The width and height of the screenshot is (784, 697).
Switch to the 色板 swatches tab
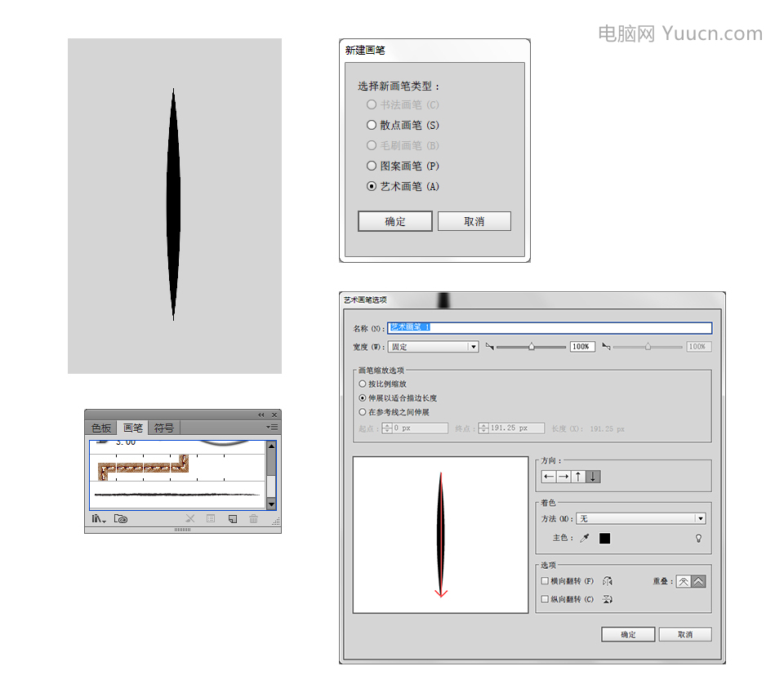pyautogui.click(x=101, y=428)
